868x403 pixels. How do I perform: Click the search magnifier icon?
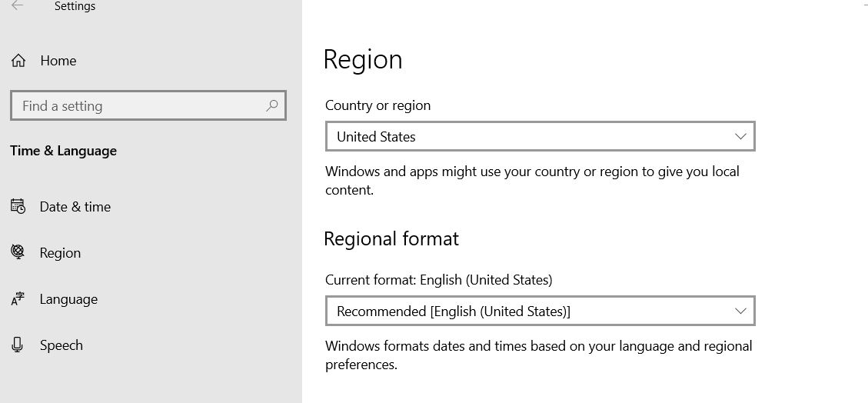tap(272, 105)
